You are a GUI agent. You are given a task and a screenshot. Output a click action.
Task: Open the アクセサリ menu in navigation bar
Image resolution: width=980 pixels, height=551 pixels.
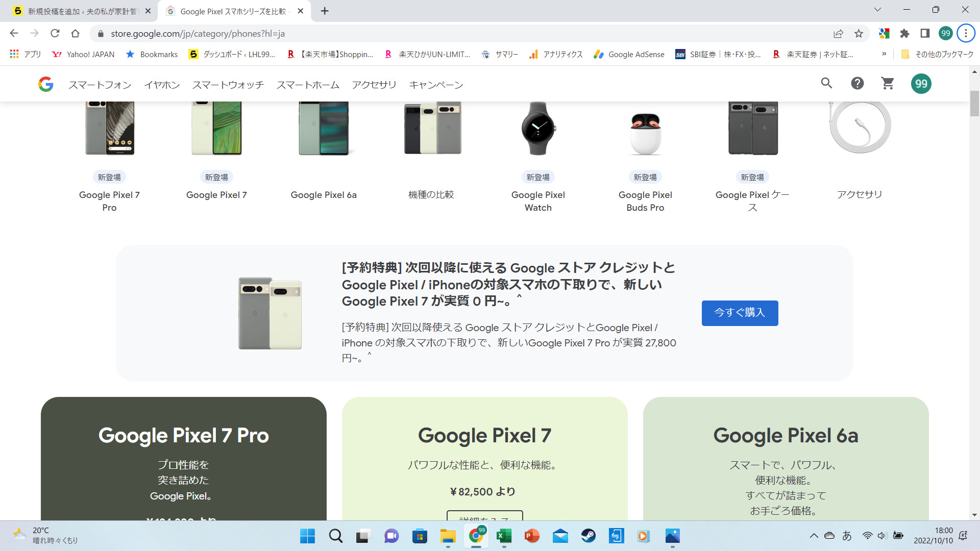374,85
